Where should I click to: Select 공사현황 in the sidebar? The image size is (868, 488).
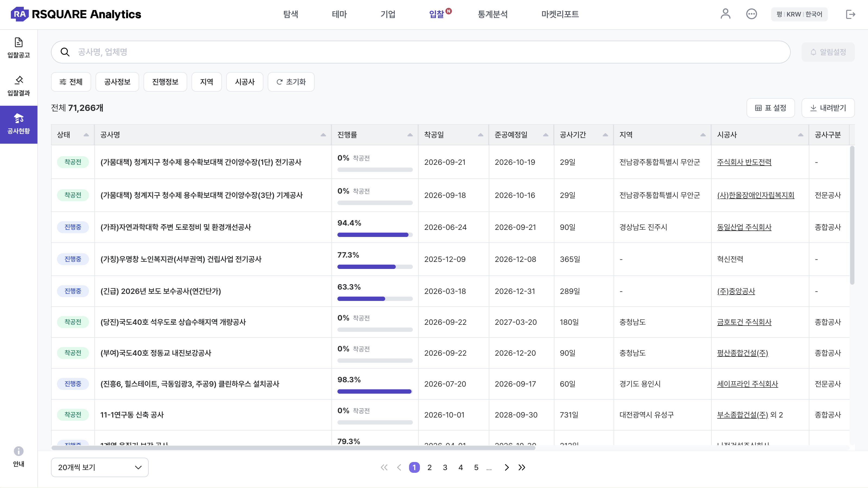tap(18, 124)
